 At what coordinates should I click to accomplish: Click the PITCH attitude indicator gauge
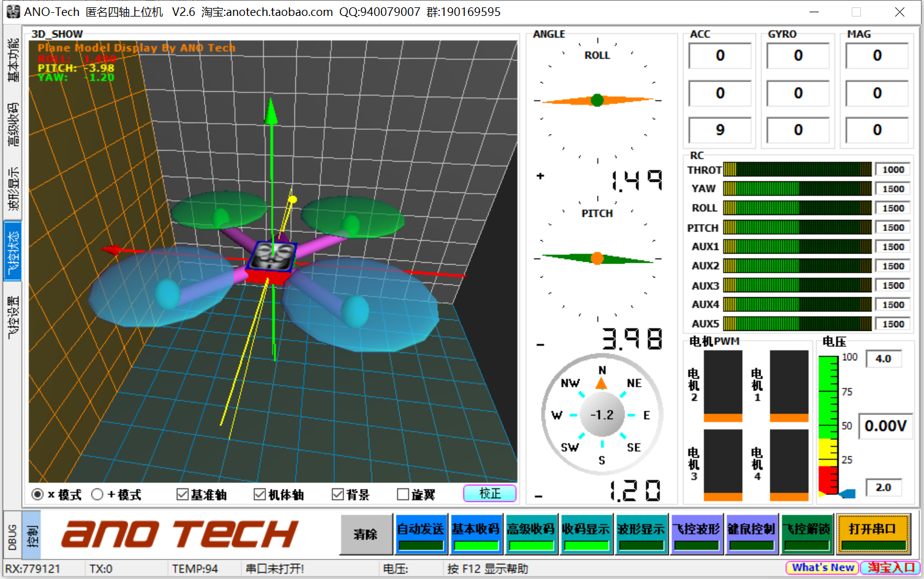(x=598, y=258)
